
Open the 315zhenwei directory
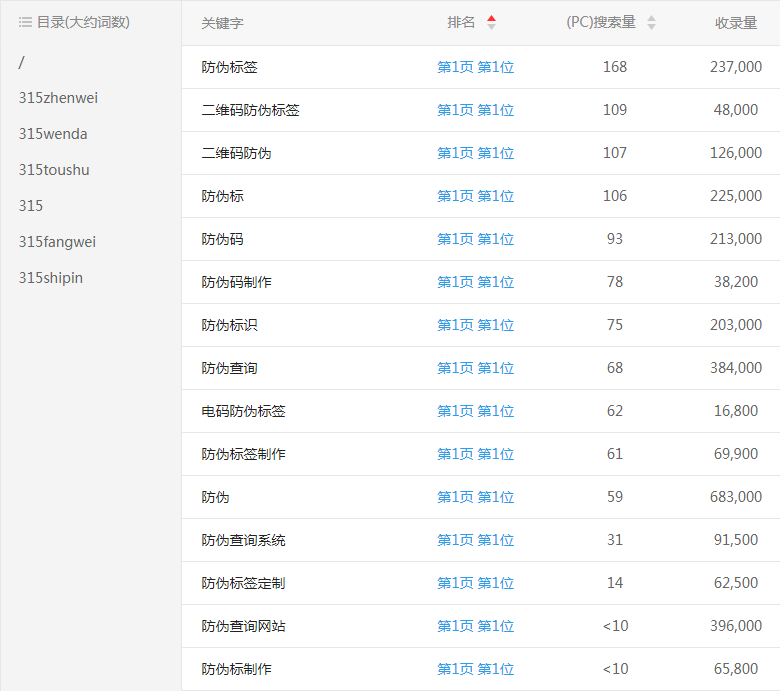58,98
